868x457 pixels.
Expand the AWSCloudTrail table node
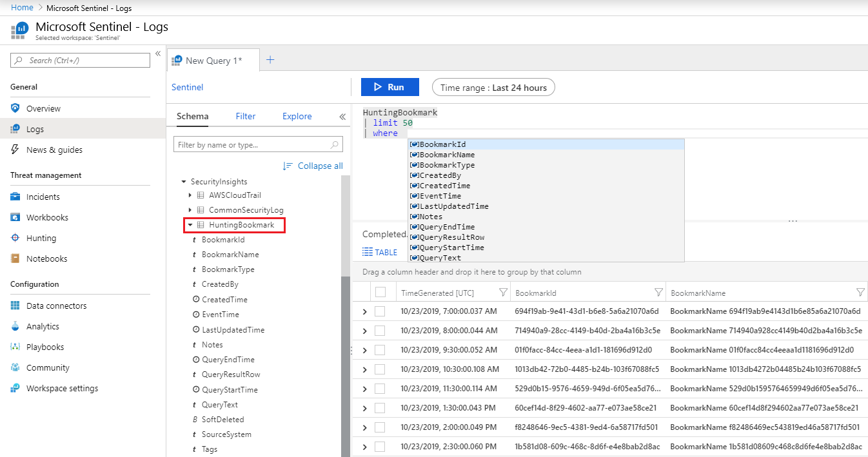tap(190, 195)
